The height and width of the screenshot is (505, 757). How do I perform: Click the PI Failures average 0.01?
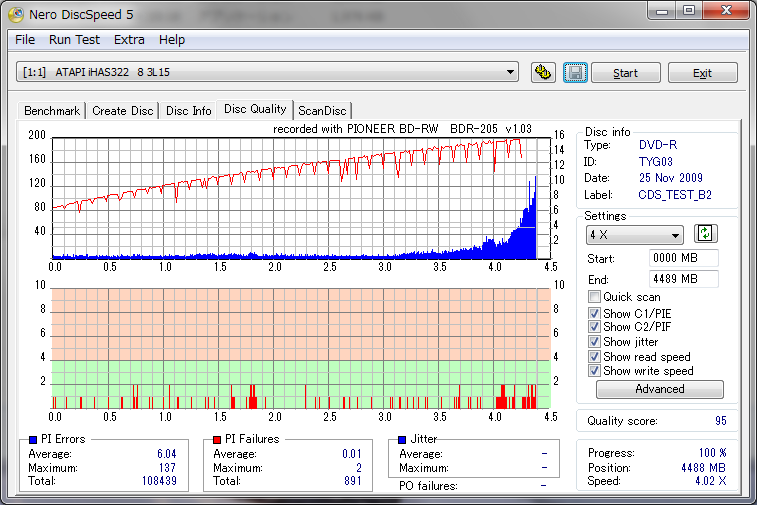pyautogui.click(x=352, y=454)
